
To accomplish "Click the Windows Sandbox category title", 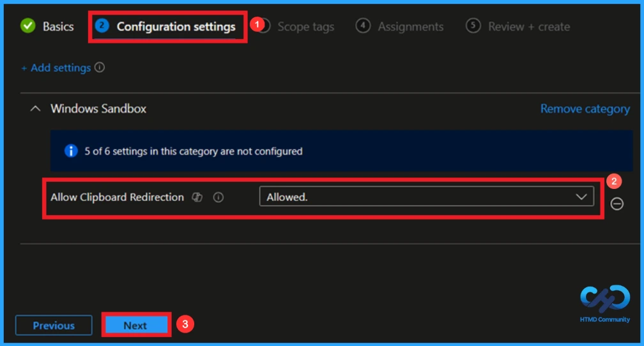I will point(98,109).
